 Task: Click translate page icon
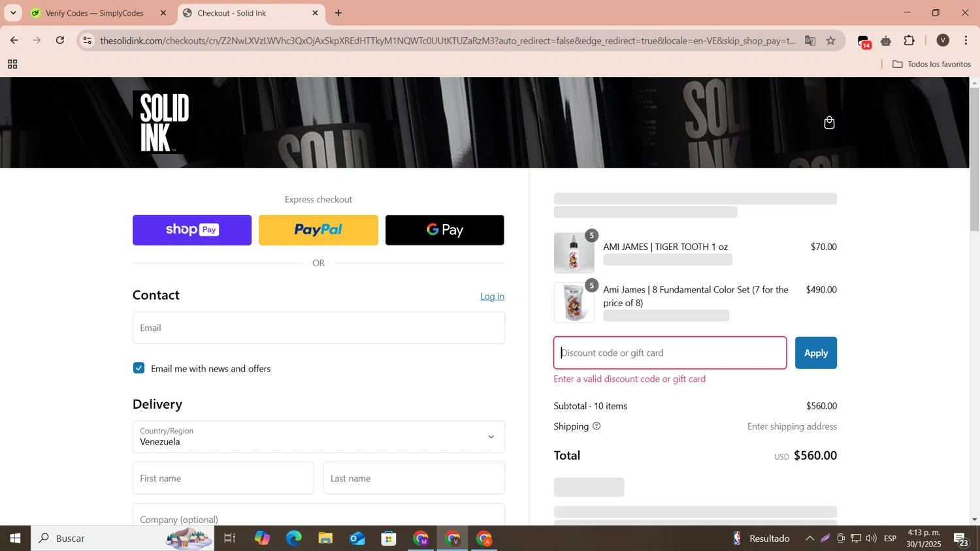[810, 40]
